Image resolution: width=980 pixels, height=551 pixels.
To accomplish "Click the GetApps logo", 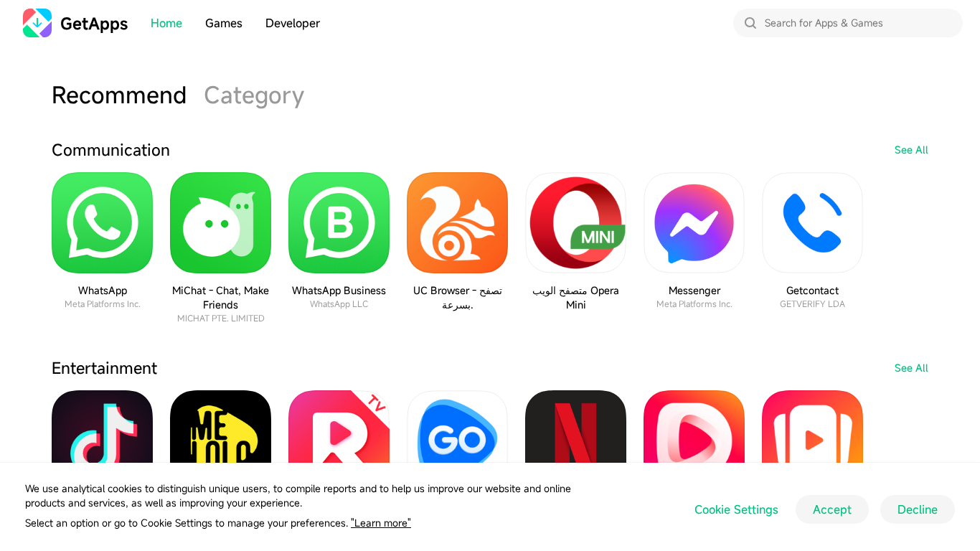I will tap(75, 23).
